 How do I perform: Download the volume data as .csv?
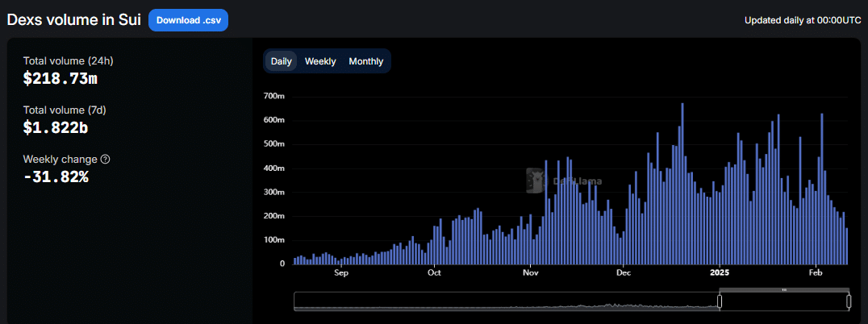[188, 20]
